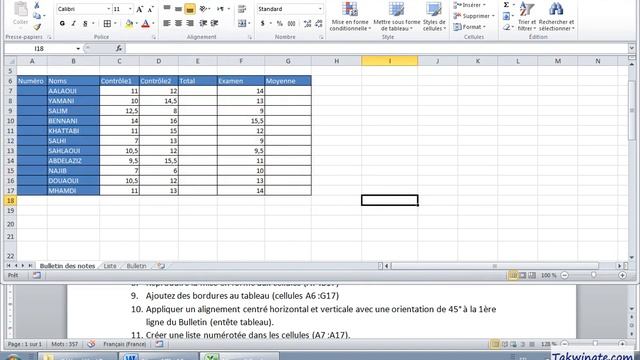Toggle italic (I) formatting
Image resolution: width=640 pixels, height=360 pixels.
(73, 24)
